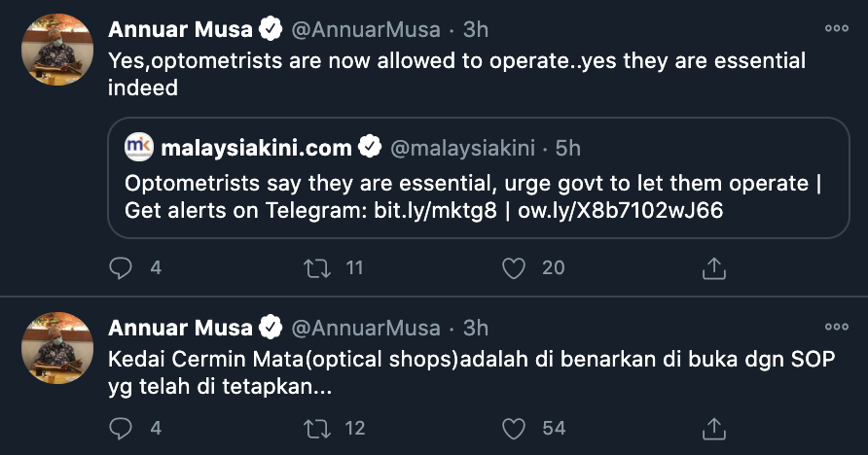Image resolution: width=868 pixels, height=455 pixels.
Task: Click the @malaysiakini handle
Action: coord(464,149)
